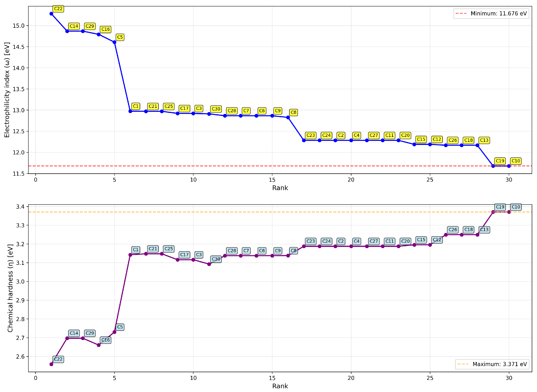
Task: Click the 'Chemical hardness (η) [eV]' axis title
Action: 10,288
